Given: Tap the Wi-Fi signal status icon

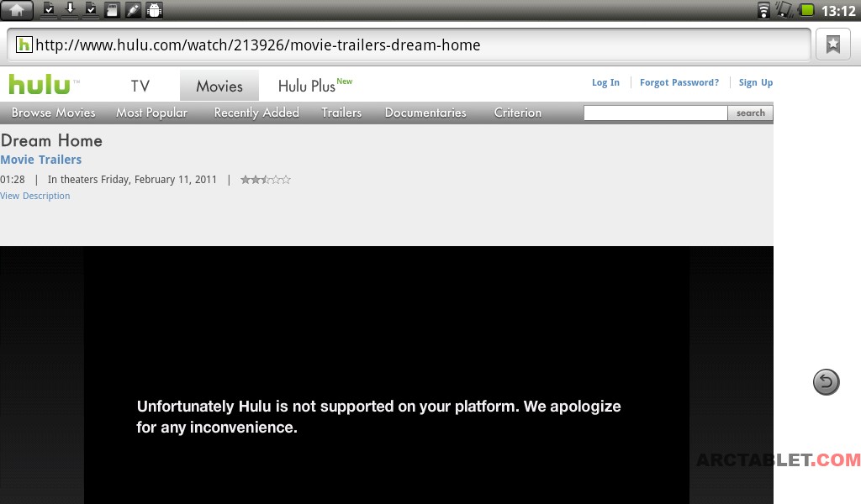Looking at the screenshot, I should pos(763,10).
